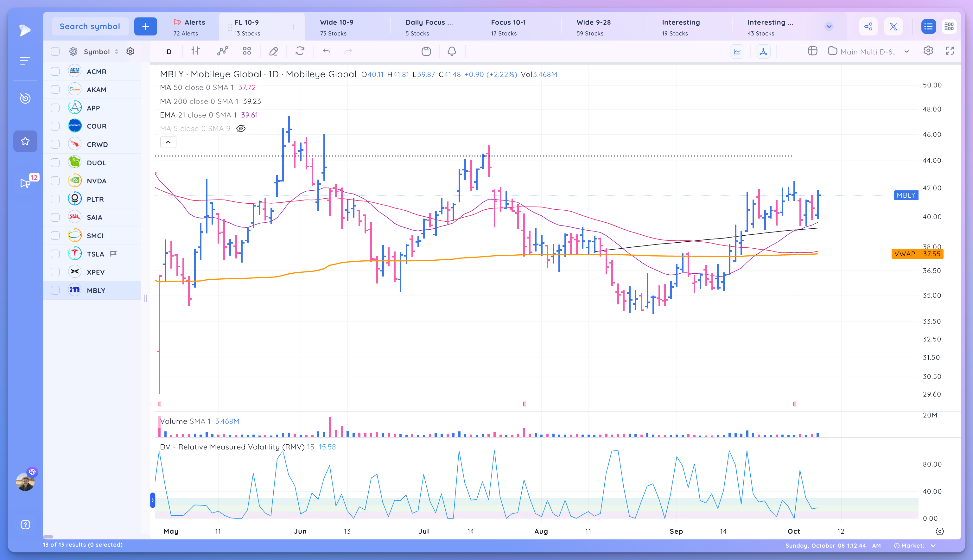Click the user profile avatar
The height and width of the screenshot is (560, 973).
[25, 481]
